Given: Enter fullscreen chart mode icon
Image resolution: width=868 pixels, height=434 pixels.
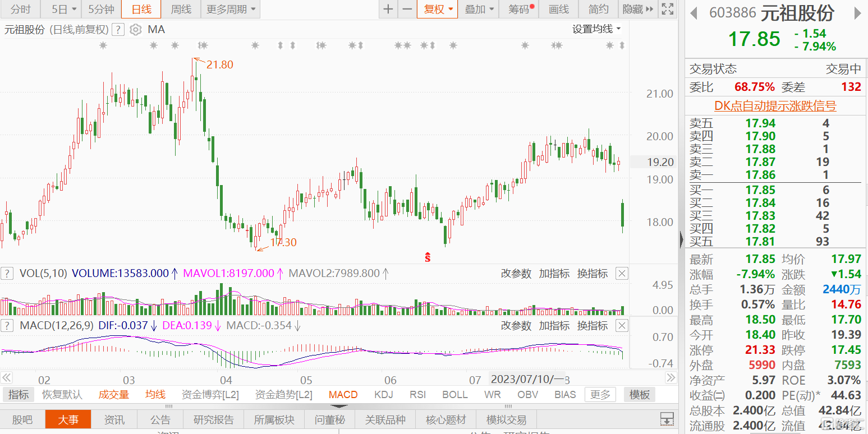Looking at the screenshot, I should [x=667, y=9].
